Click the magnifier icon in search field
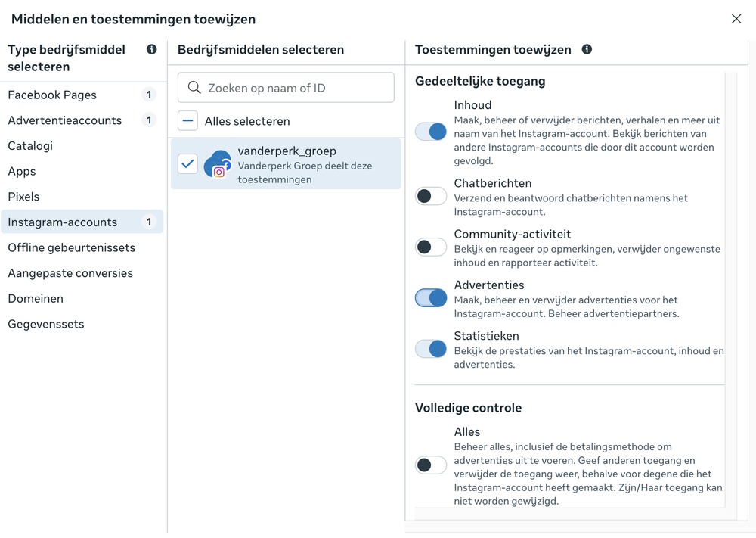The height and width of the screenshot is (538, 756). click(194, 88)
